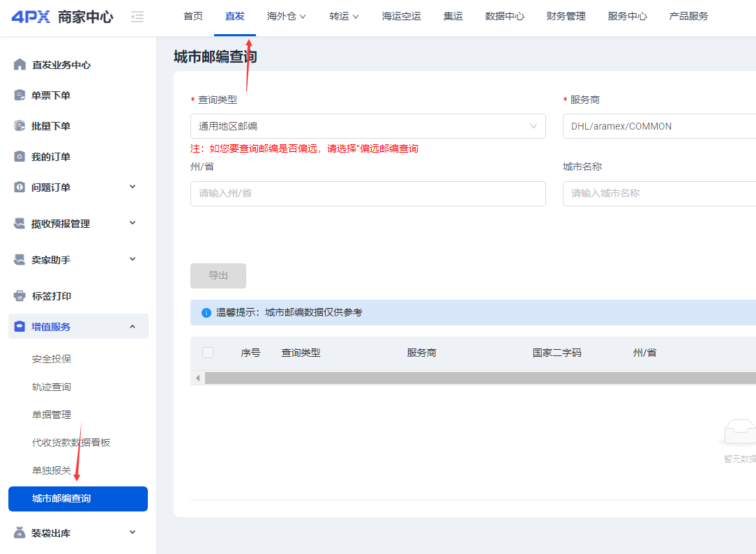Open 我的订单 menu item
Image resolution: width=756 pixels, height=554 pixels.
(51, 157)
